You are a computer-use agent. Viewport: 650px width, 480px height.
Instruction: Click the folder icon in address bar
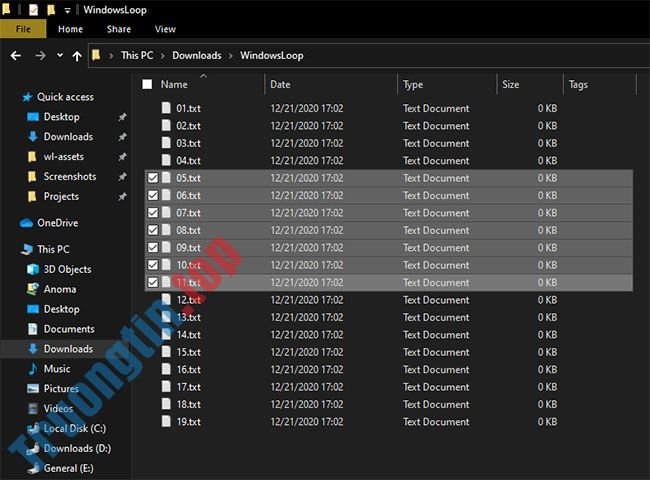pos(96,55)
